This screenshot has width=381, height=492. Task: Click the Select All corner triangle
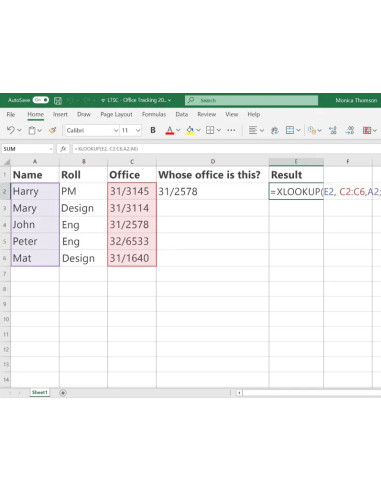point(6,162)
